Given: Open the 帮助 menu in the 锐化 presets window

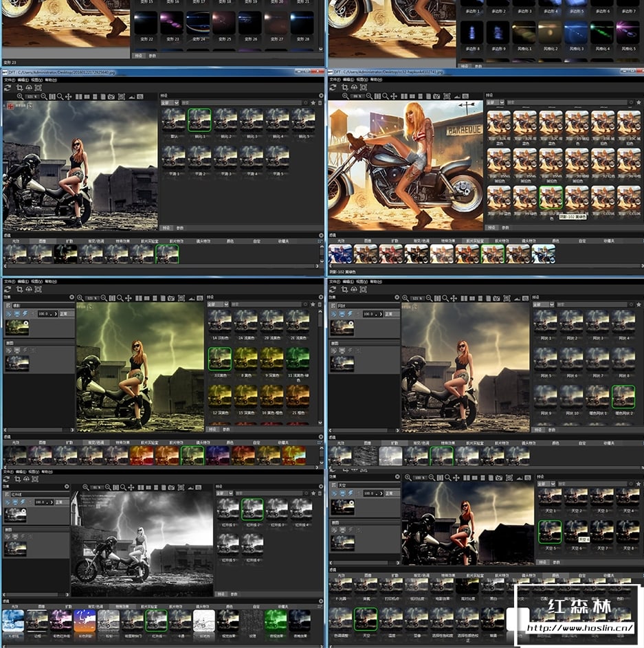Looking at the screenshot, I should coord(51,80).
